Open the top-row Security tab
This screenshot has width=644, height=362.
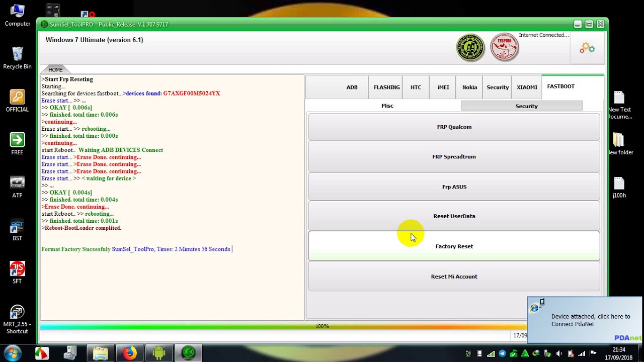498,87
